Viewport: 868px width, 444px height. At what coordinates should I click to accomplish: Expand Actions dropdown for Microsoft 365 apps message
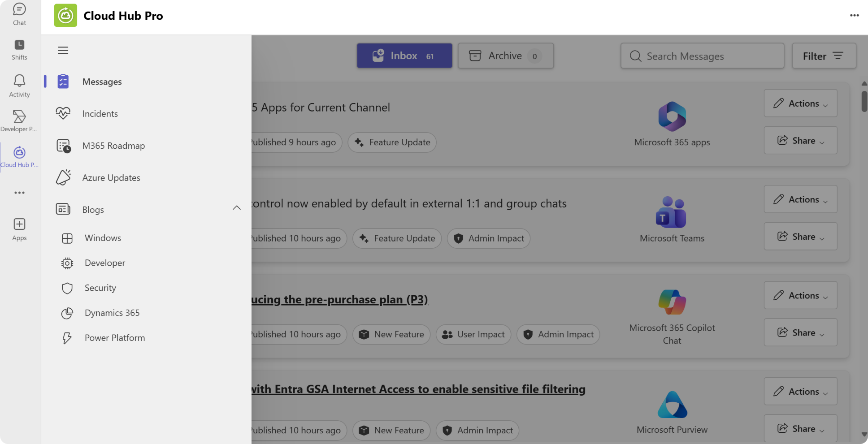800,103
